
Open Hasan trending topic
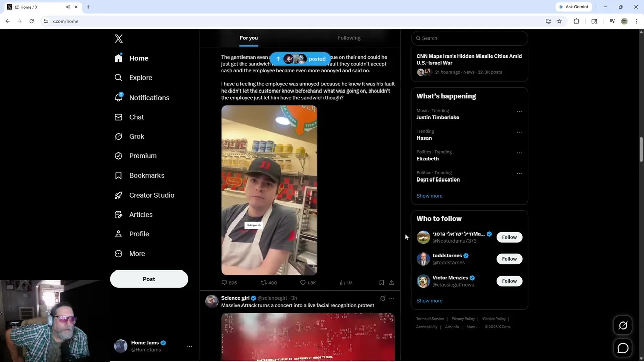(x=424, y=138)
